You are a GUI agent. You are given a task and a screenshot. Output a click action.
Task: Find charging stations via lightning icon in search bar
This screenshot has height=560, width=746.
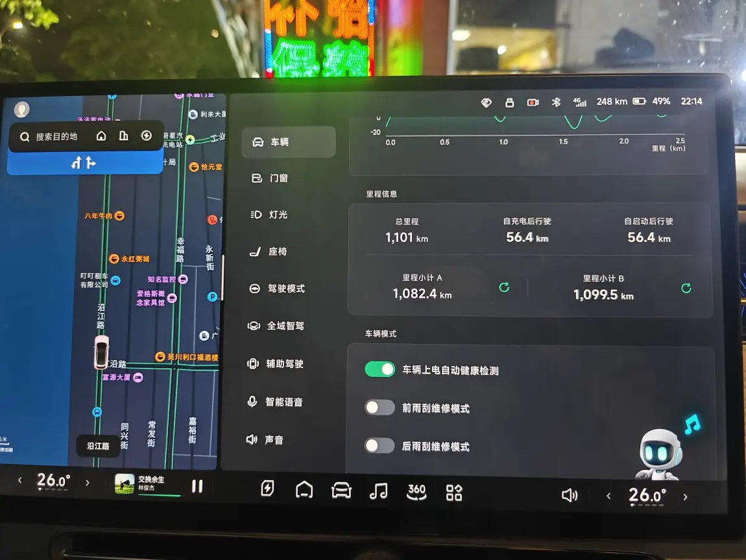(x=147, y=136)
